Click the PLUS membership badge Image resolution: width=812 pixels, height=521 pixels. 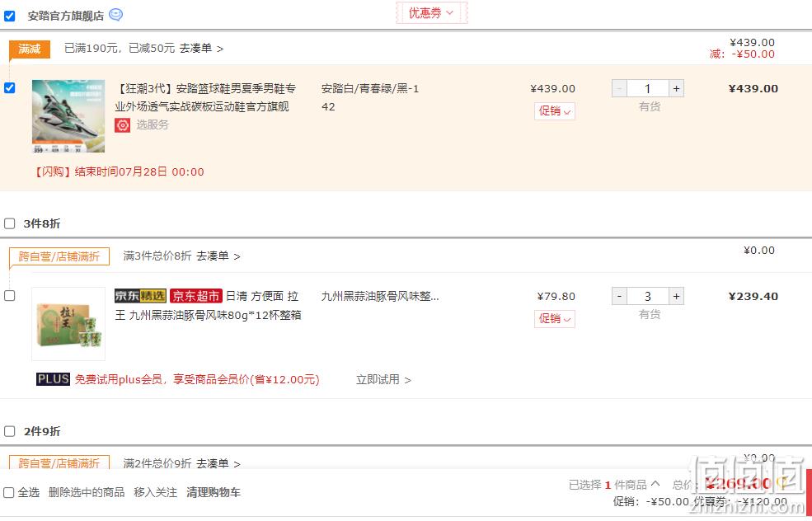(x=53, y=379)
